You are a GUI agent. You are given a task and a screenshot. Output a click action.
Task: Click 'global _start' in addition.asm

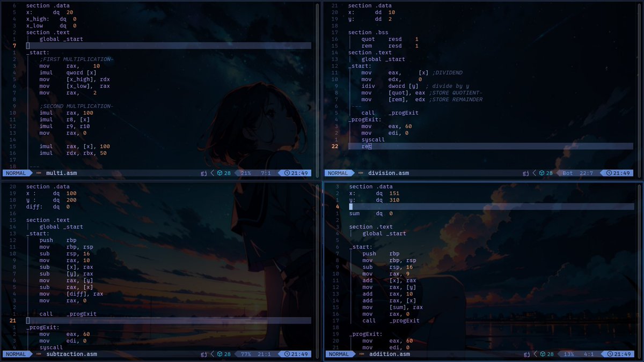(384, 233)
